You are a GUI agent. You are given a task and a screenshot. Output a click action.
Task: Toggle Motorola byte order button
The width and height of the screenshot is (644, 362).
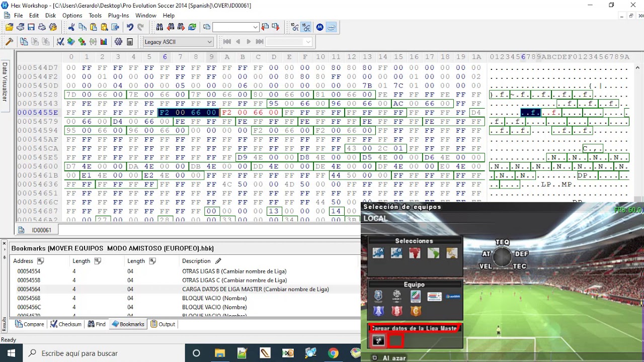(x=320, y=27)
